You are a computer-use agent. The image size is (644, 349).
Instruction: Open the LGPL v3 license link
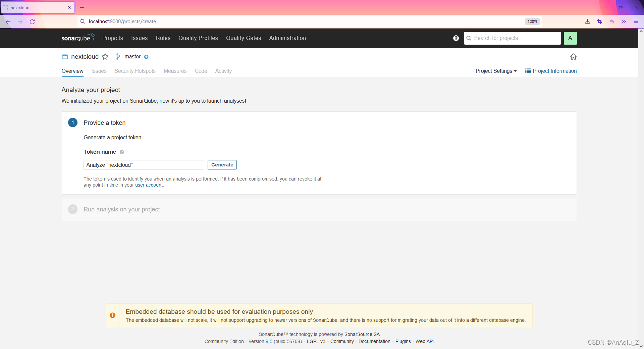[x=316, y=341]
